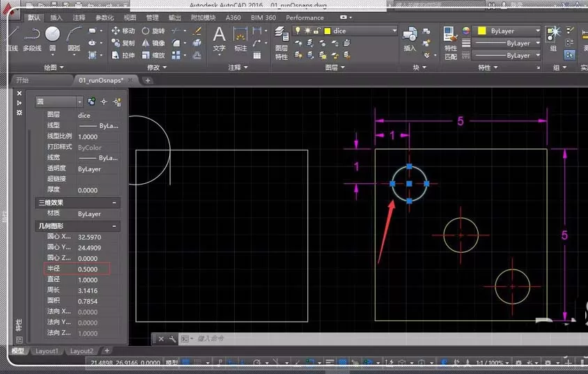The height and width of the screenshot is (374, 588).
Task: Click the radius (半径) value field
Action: (x=93, y=269)
